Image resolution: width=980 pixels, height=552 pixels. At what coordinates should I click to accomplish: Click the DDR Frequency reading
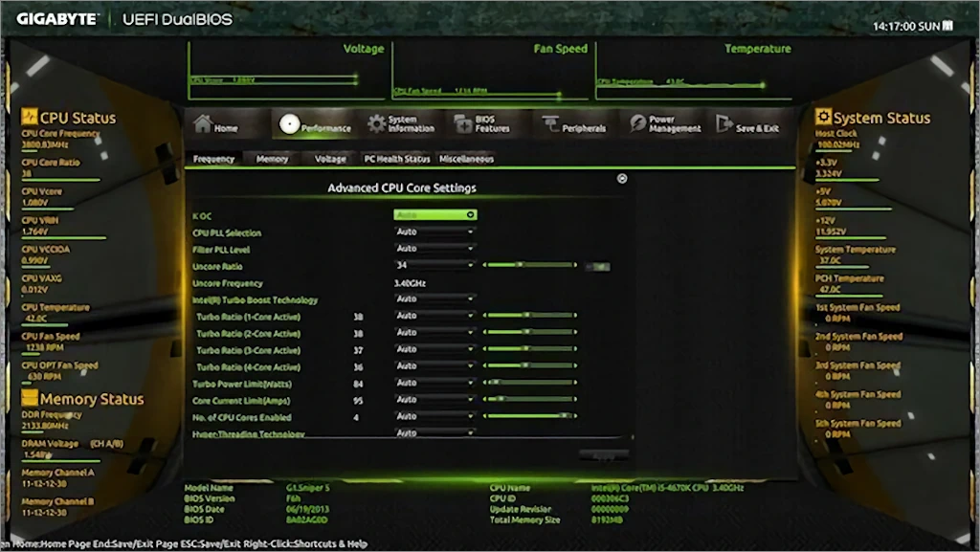pyautogui.click(x=52, y=420)
